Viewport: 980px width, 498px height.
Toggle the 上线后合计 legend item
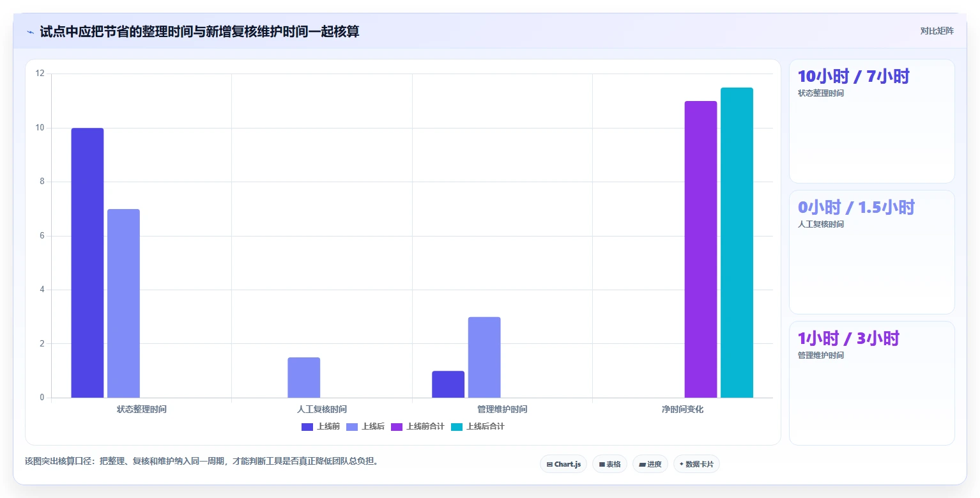click(477, 426)
